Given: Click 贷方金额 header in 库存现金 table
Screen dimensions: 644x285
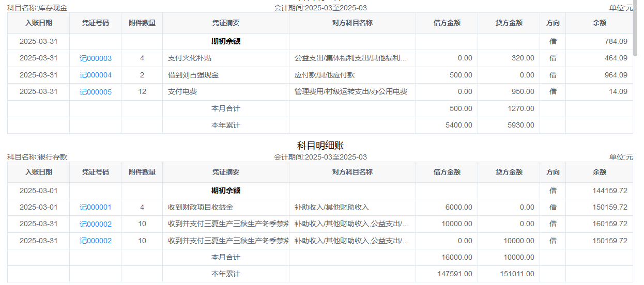Looking at the screenshot, I should 509,23.
